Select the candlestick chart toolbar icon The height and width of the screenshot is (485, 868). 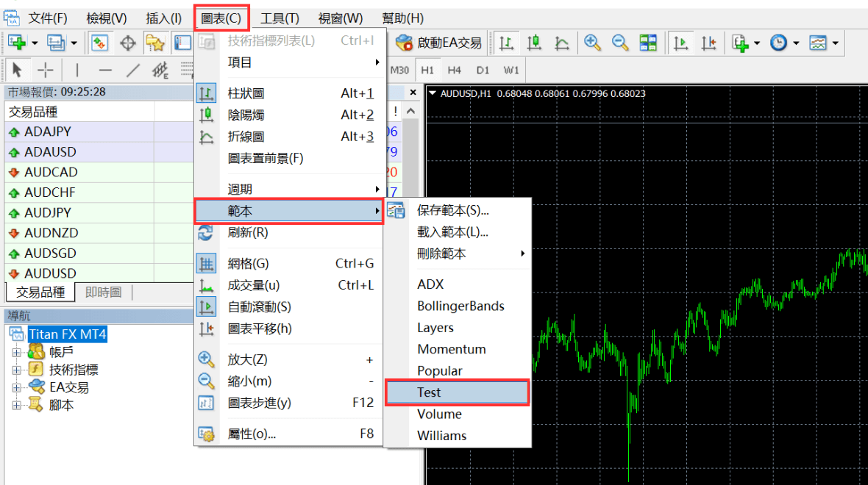[x=533, y=43]
